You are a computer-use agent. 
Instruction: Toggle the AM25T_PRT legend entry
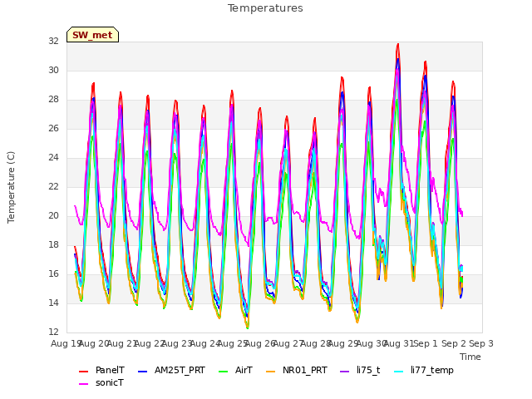[x=171, y=370]
